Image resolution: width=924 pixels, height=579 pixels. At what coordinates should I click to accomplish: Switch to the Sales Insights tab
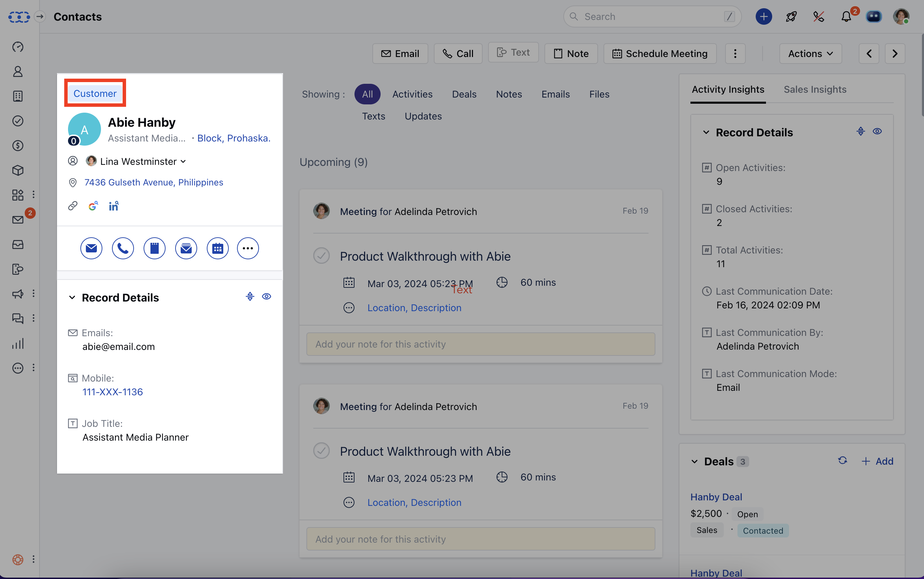pyautogui.click(x=815, y=89)
